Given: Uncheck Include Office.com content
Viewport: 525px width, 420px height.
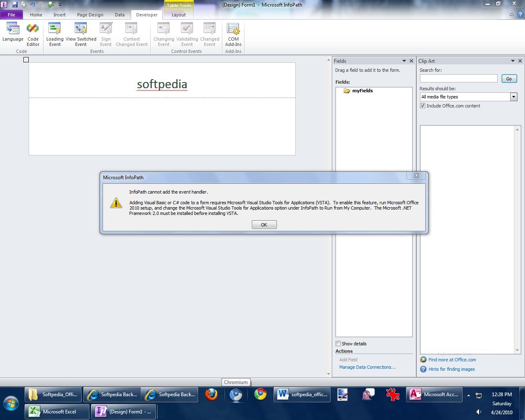Looking at the screenshot, I should pos(422,106).
